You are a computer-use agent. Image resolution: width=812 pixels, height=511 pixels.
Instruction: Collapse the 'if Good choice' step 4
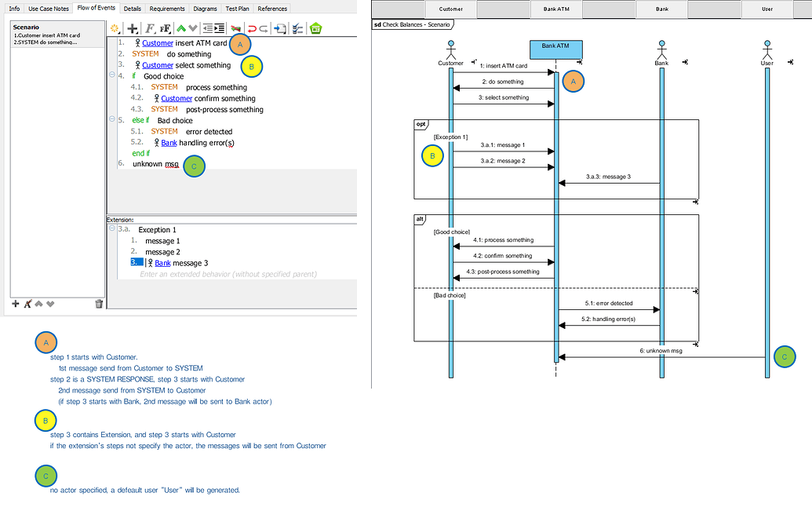[x=112, y=76]
